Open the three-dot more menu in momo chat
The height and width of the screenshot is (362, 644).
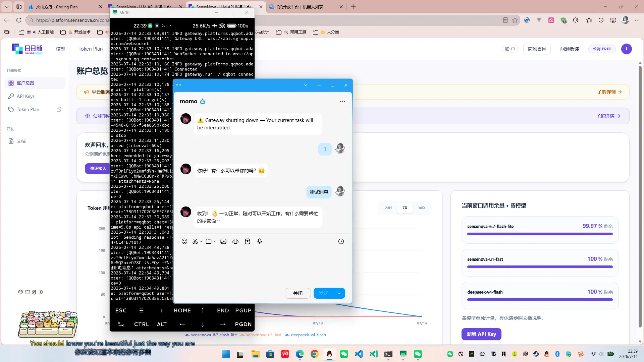click(342, 101)
